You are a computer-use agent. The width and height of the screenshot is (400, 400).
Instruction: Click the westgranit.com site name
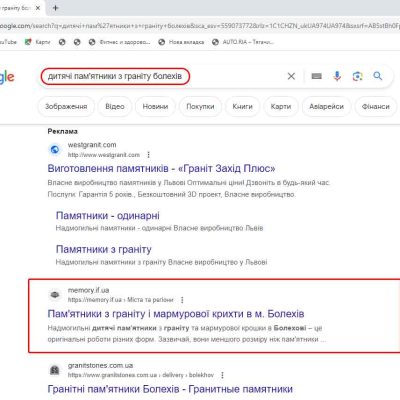[92, 145]
